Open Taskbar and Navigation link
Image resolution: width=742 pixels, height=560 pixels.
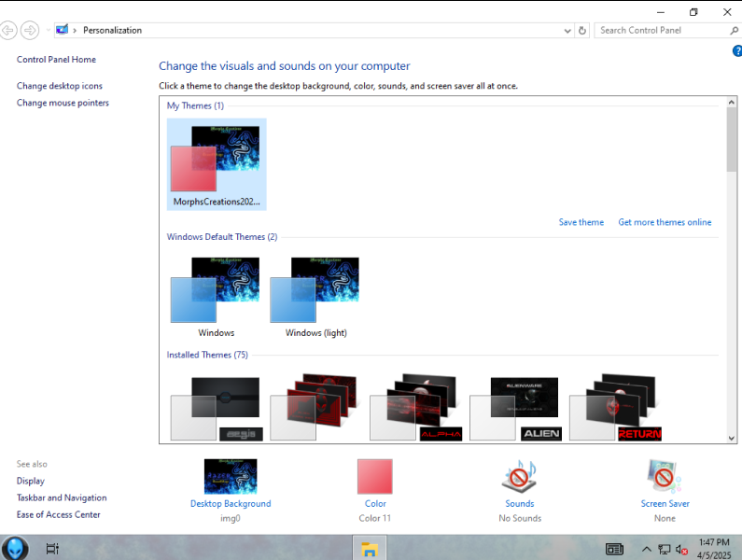pos(62,497)
